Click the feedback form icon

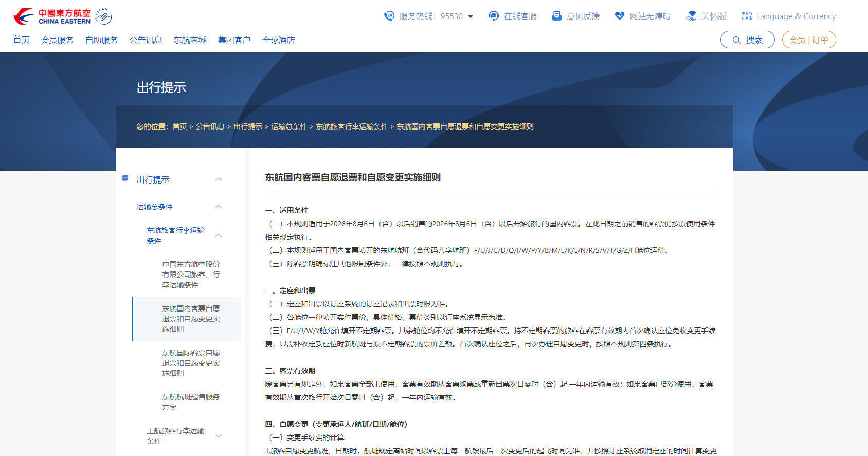556,16
